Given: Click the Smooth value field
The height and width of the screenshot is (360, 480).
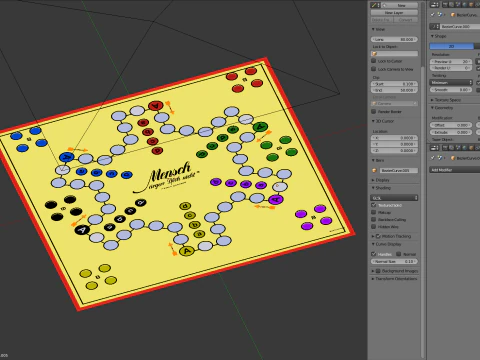Looking at the screenshot, I should pos(451,90).
